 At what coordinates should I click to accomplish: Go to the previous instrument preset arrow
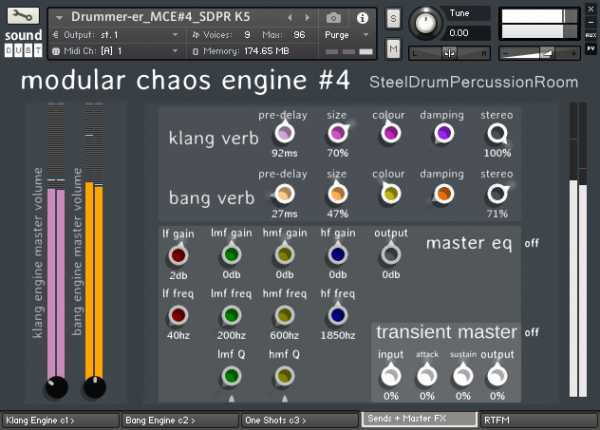[x=291, y=18]
